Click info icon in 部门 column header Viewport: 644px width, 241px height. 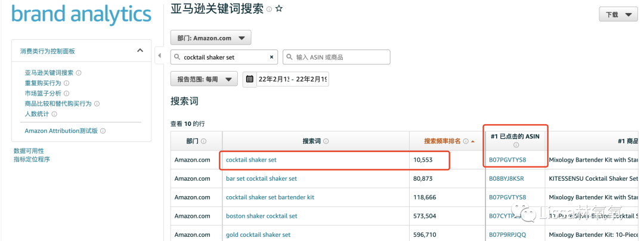coord(204,141)
